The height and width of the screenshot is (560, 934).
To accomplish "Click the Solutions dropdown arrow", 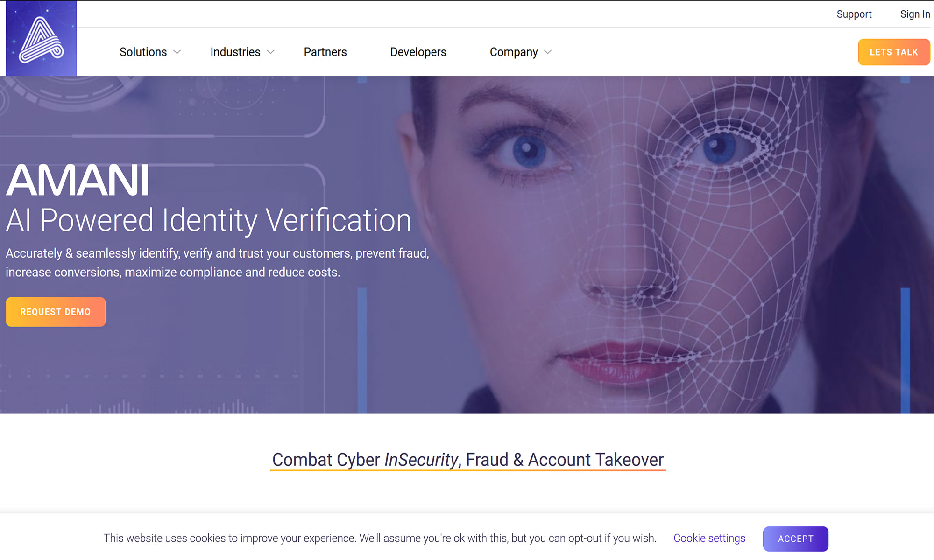I will point(177,52).
